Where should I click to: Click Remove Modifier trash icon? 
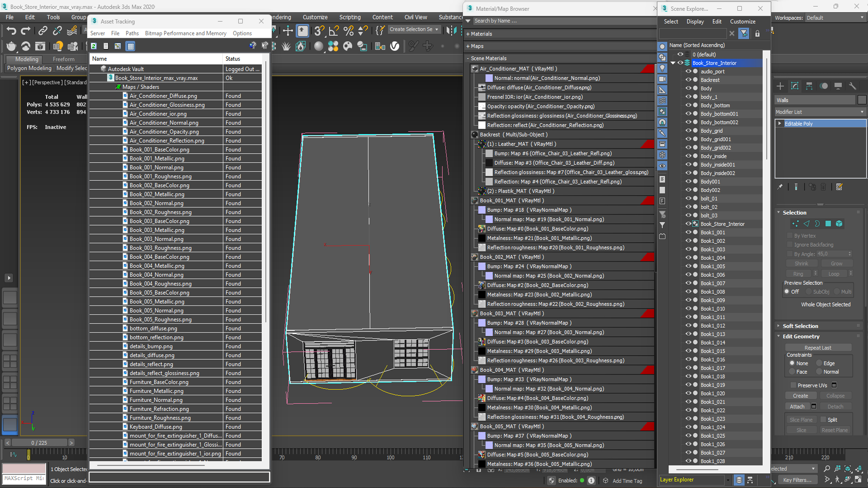823,187
